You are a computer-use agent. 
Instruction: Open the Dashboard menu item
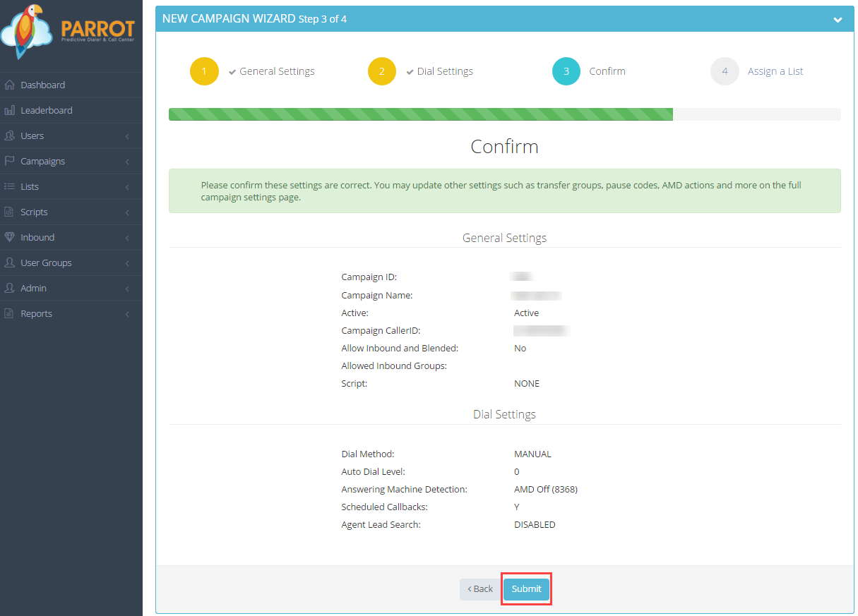[71, 85]
